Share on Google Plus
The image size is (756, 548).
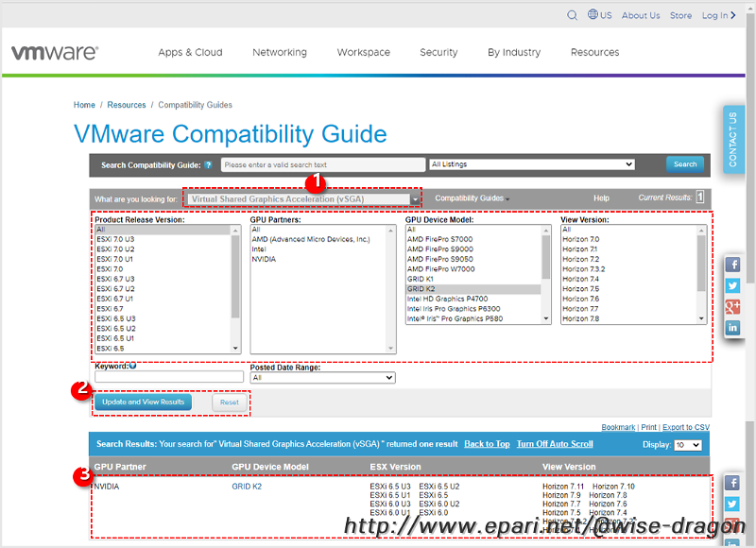[x=732, y=307]
